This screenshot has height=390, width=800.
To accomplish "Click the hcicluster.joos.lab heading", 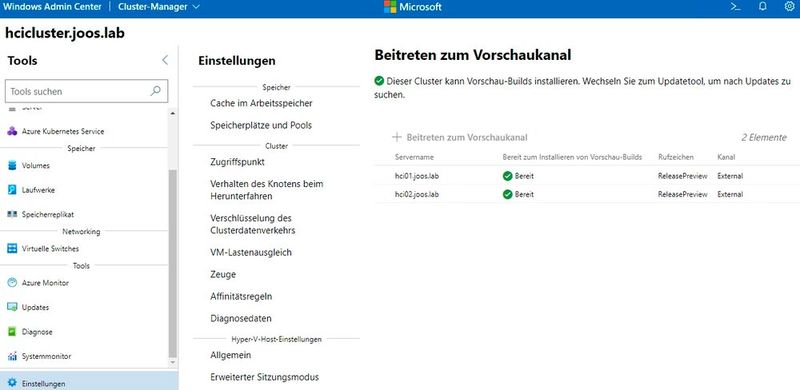I will click(x=65, y=33).
